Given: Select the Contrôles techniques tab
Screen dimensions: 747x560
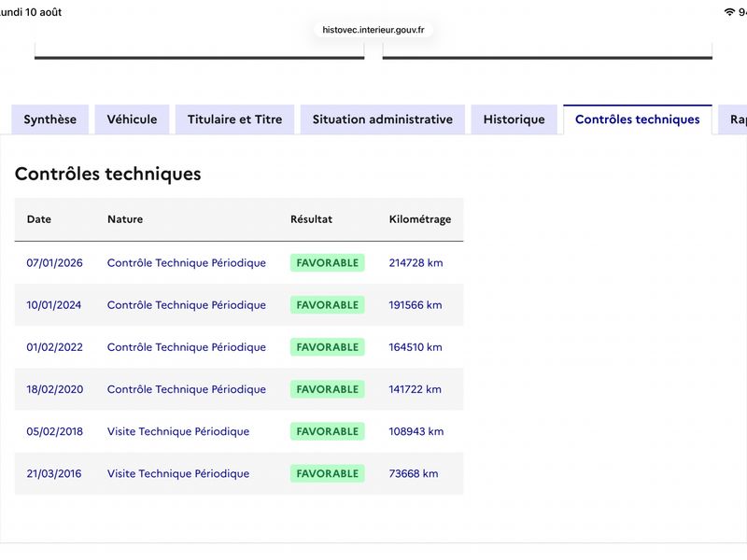Looking at the screenshot, I should click(638, 119).
